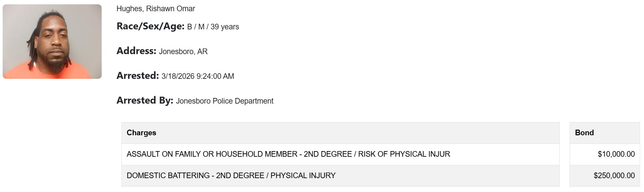Click the $10,000.00 bond amount
This screenshot has width=644, height=192.
click(616, 154)
